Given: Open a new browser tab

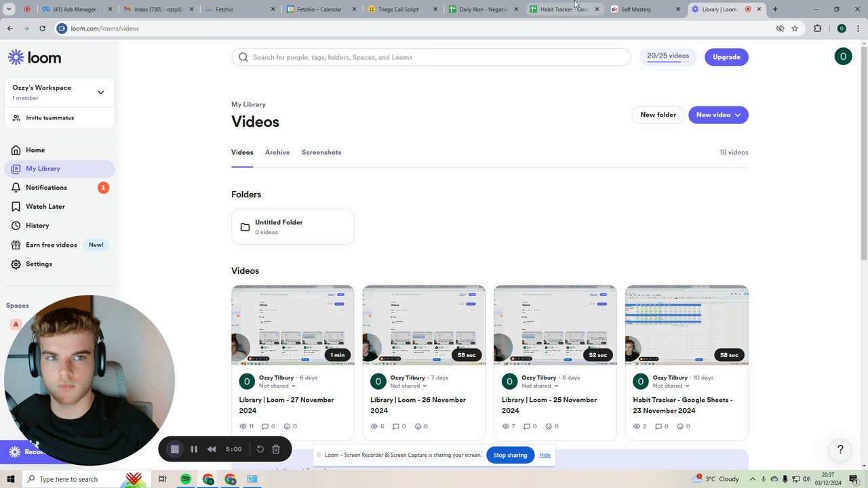Looking at the screenshot, I should click(775, 9).
